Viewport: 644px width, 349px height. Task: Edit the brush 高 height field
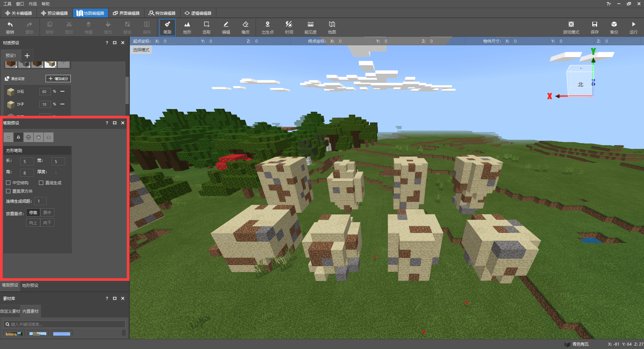click(27, 173)
